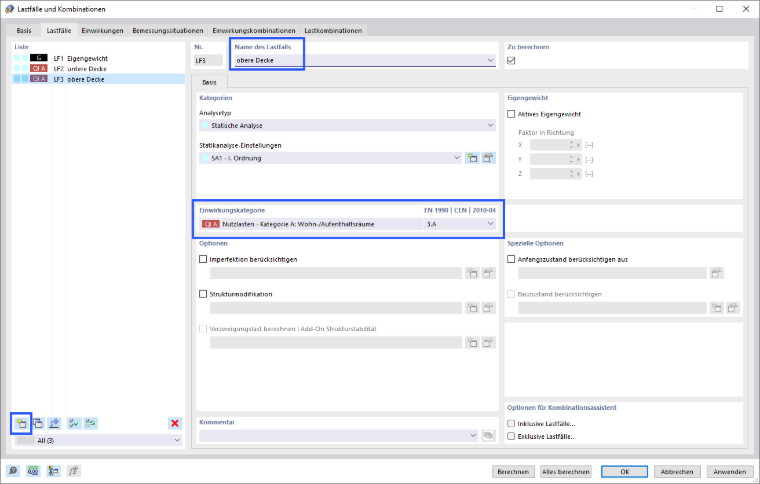Screen dimensions: 760x484
Task: Toggle Verzweigungslast berechnen checkbox
Action: tap(203, 329)
